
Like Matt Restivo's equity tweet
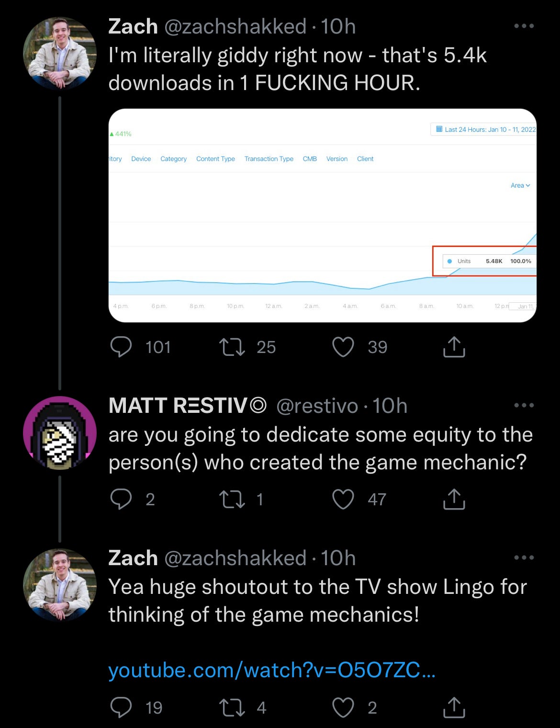click(x=343, y=500)
